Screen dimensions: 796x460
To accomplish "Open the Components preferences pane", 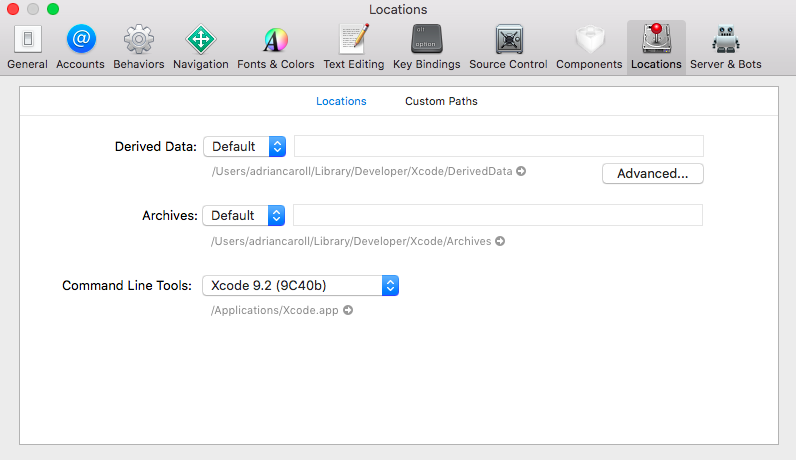I will point(589,47).
